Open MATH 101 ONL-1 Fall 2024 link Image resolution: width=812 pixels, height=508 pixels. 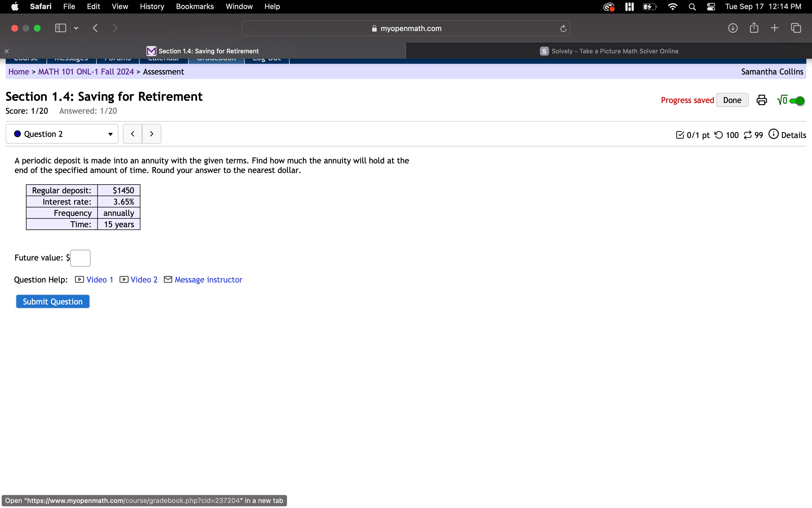pos(86,72)
